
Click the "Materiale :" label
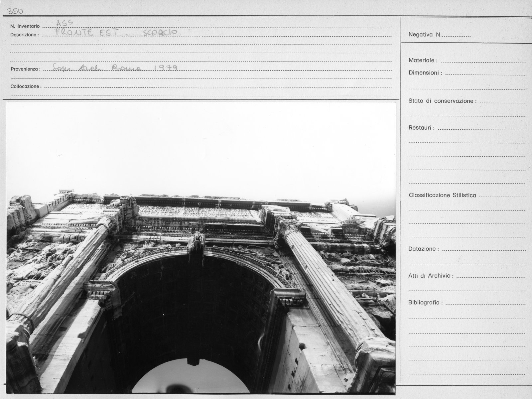pyautogui.click(x=423, y=61)
